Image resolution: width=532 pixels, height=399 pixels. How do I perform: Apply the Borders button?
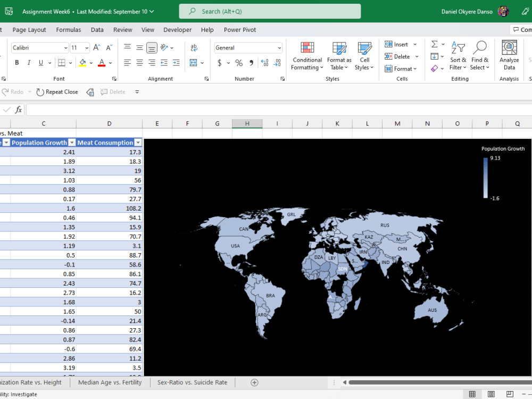(x=62, y=63)
